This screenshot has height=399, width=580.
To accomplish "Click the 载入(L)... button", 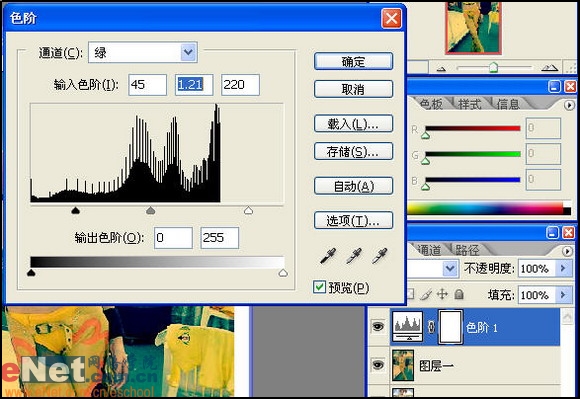I will tap(353, 124).
